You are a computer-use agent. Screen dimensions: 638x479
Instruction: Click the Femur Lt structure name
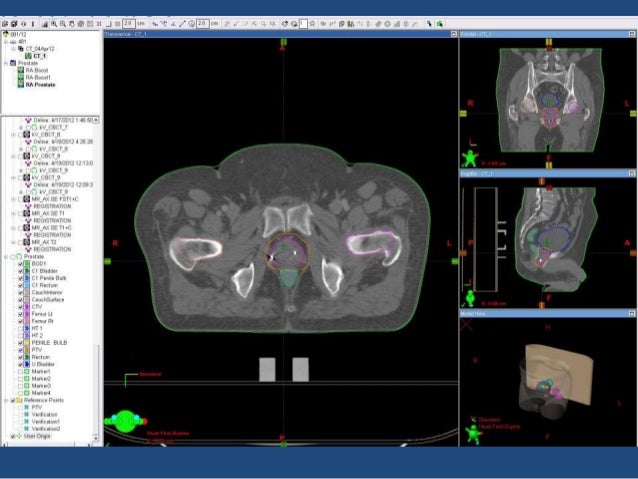click(42, 314)
